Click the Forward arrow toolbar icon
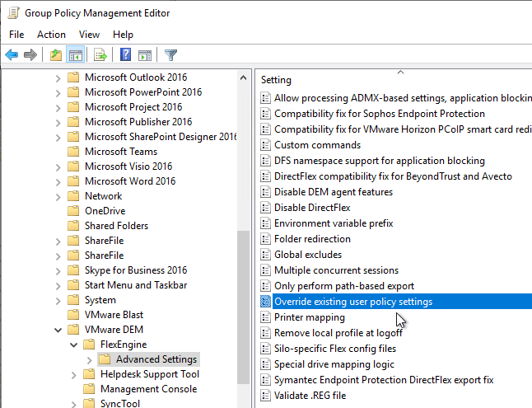Image resolution: width=532 pixels, height=408 pixels. click(30, 54)
